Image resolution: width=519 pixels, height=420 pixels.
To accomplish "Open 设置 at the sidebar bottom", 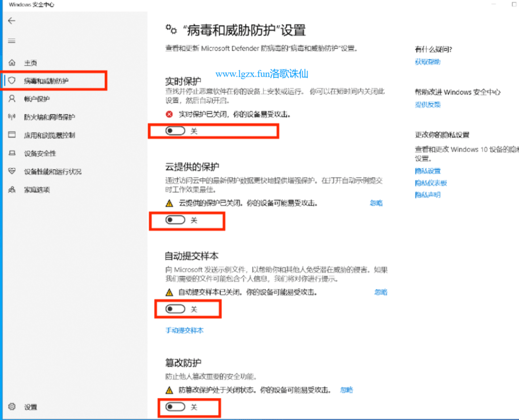I will click(30, 407).
